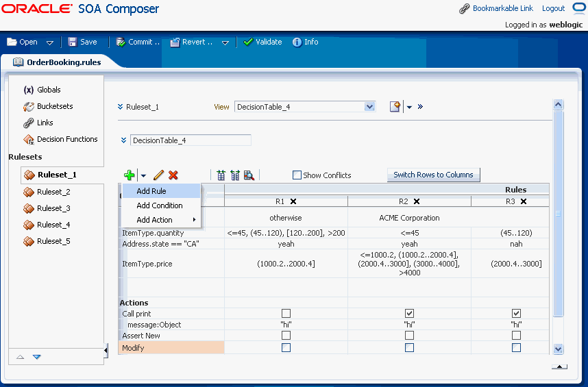Toggle Modify checkbox for R3

(516, 348)
